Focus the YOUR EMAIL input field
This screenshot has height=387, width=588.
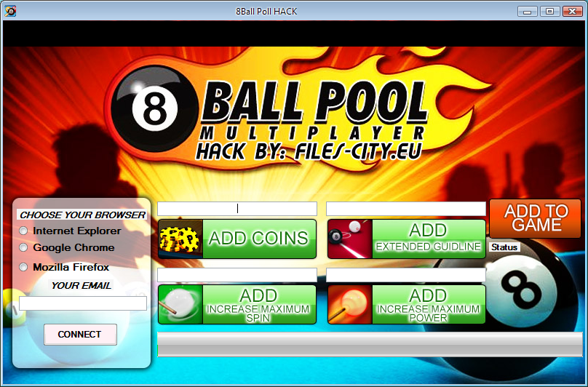[83, 303]
